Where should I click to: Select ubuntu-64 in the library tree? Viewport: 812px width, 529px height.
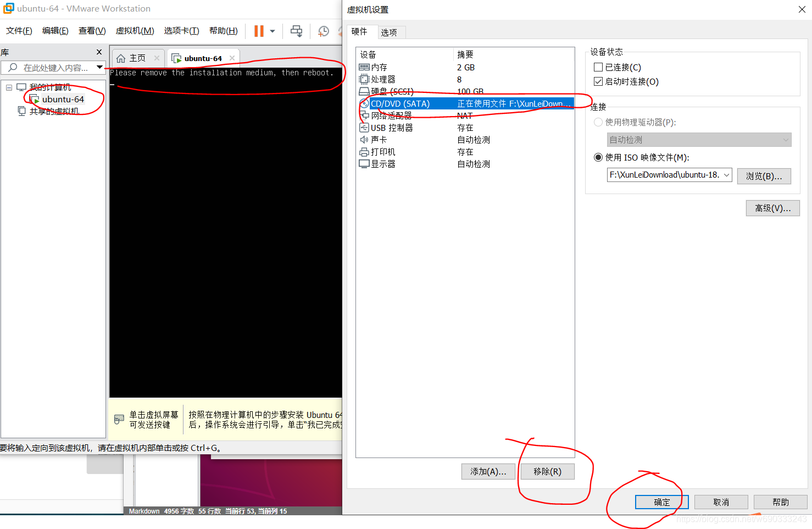63,100
